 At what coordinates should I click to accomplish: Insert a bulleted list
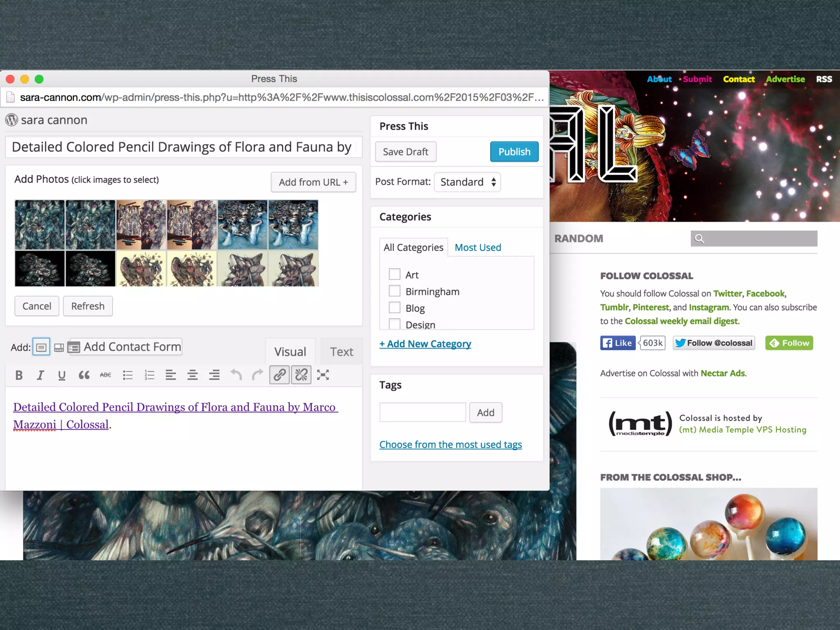click(128, 375)
